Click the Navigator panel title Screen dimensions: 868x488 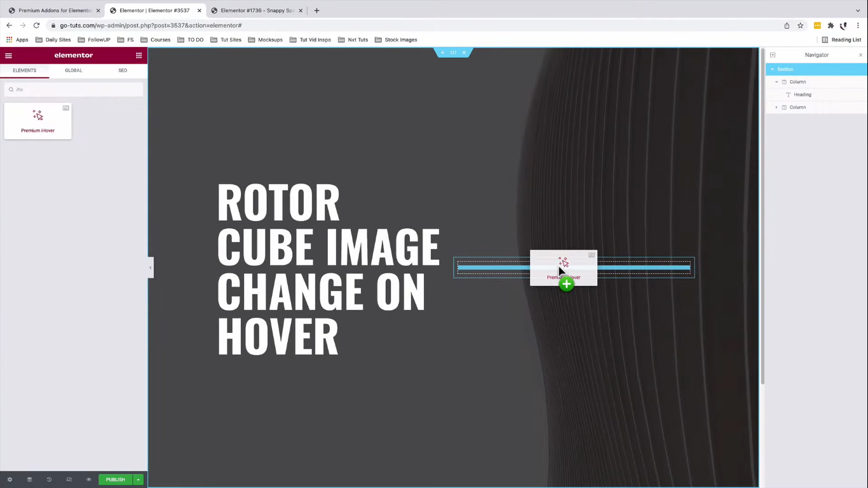click(817, 55)
